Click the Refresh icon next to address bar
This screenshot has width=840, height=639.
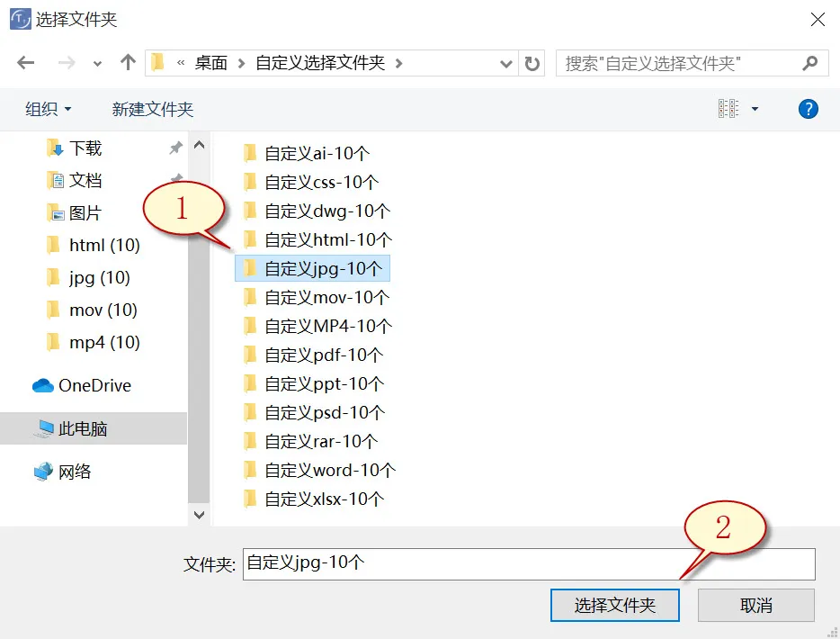[532, 62]
